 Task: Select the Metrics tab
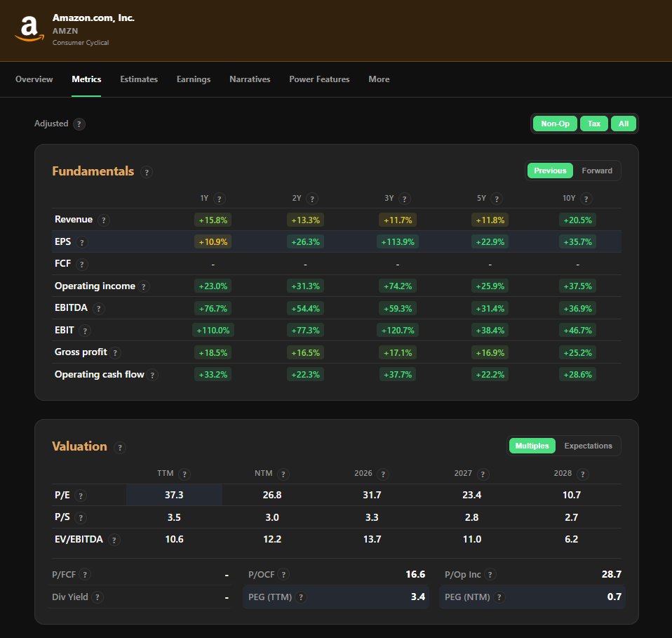[86, 79]
